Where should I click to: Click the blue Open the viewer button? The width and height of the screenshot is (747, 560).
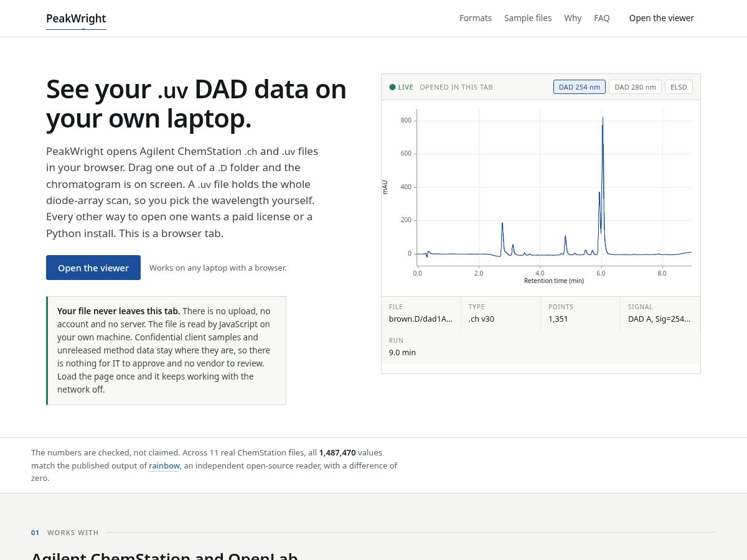click(x=93, y=268)
